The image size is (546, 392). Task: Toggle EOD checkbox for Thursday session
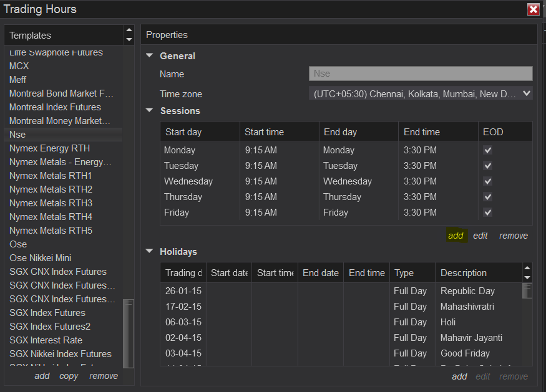click(488, 197)
